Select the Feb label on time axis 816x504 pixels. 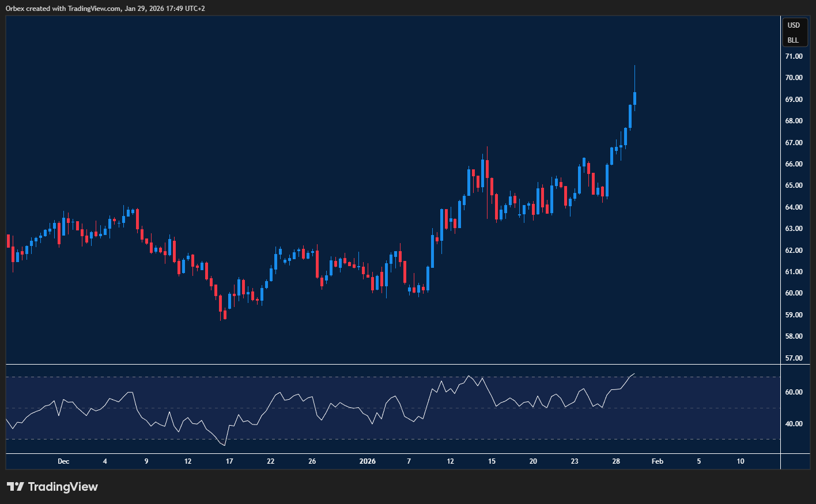click(x=658, y=461)
